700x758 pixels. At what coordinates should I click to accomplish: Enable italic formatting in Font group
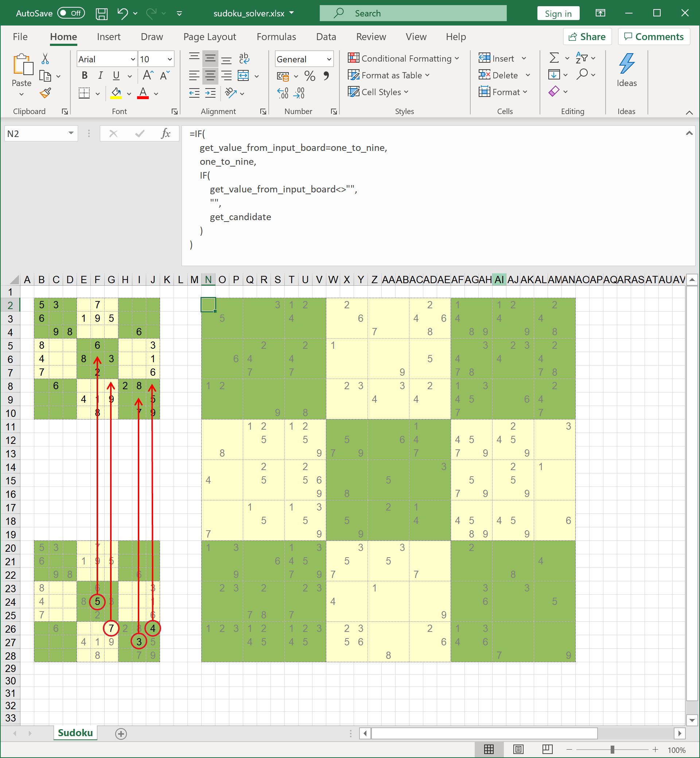point(100,75)
